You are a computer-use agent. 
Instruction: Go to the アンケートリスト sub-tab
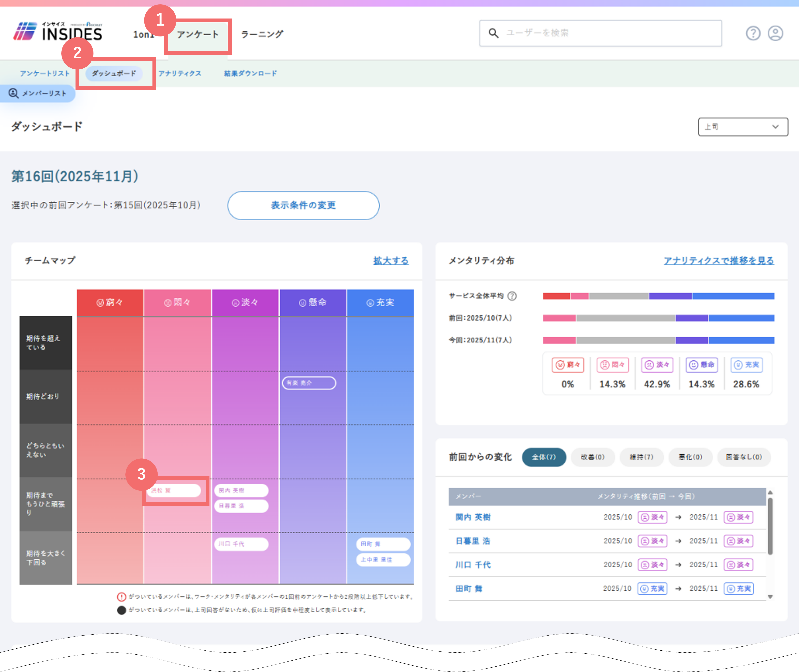45,73
